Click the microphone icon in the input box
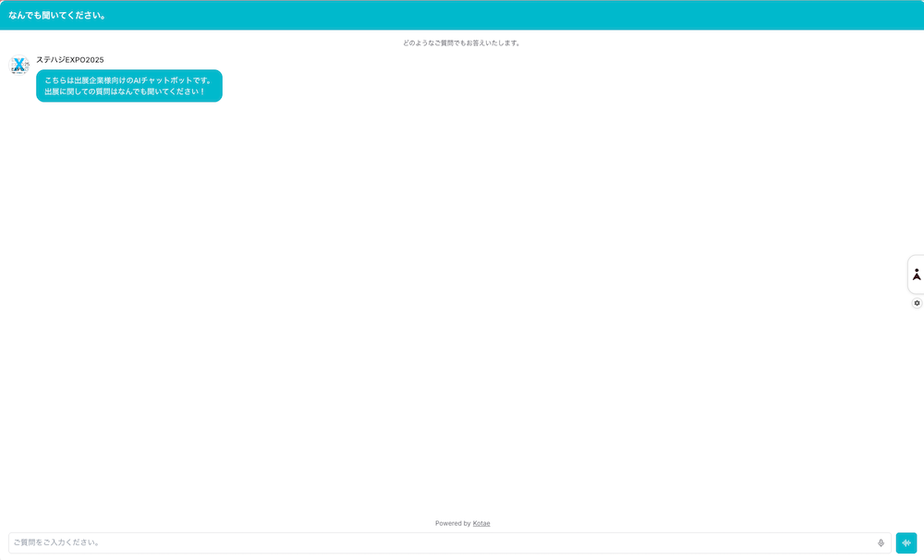The image size is (924, 560). (x=881, y=543)
